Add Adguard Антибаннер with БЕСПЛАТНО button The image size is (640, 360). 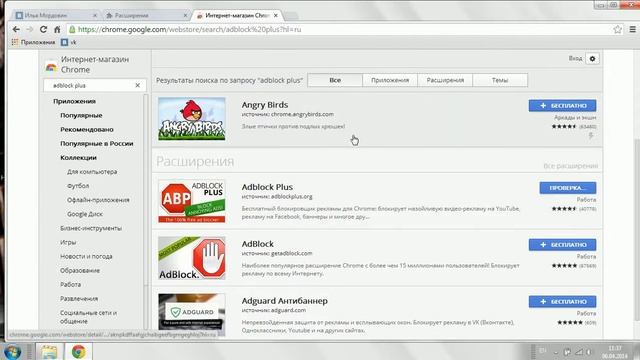pyautogui.click(x=562, y=302)
